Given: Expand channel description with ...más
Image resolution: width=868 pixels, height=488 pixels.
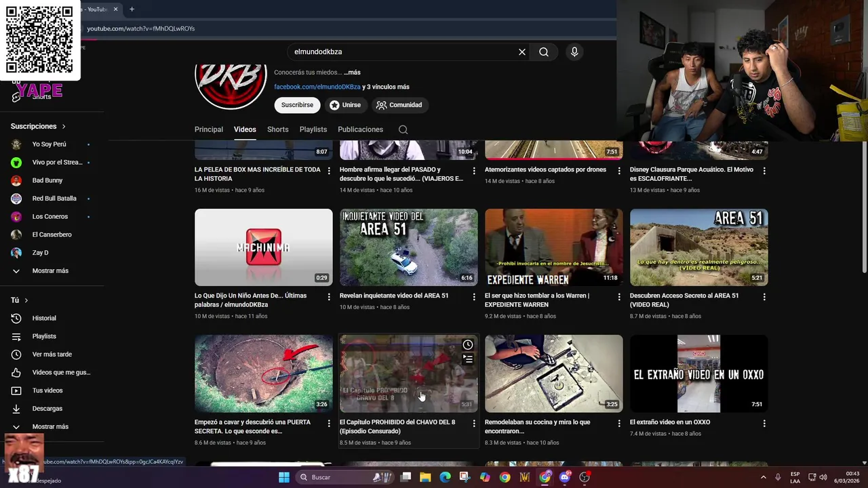Looking at the screenshot, I should (352, 73).
